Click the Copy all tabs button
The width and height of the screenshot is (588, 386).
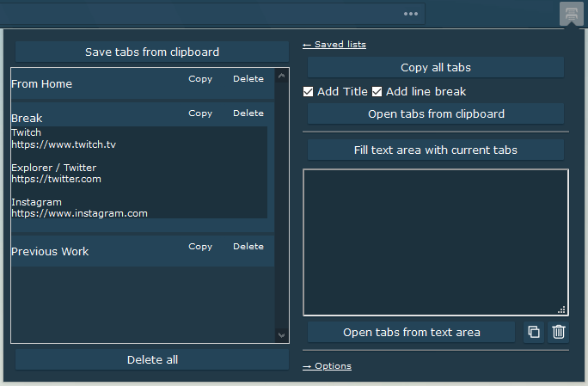tap(435, 68)
